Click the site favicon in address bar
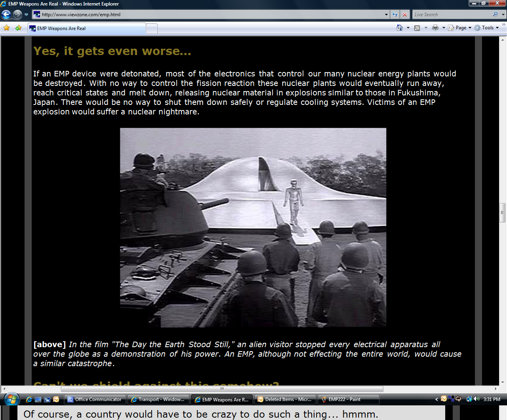 (x=37, y=15)
